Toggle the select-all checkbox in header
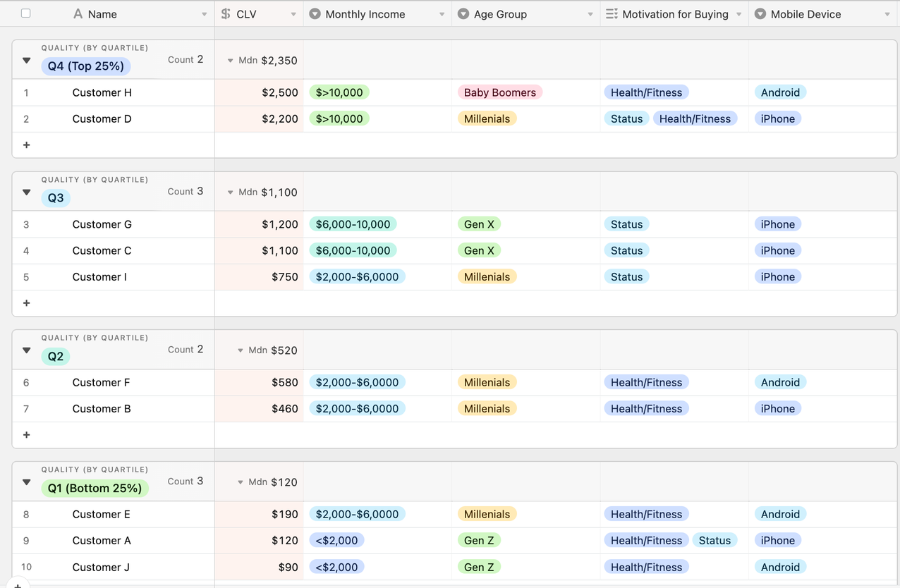 point(26,13)
